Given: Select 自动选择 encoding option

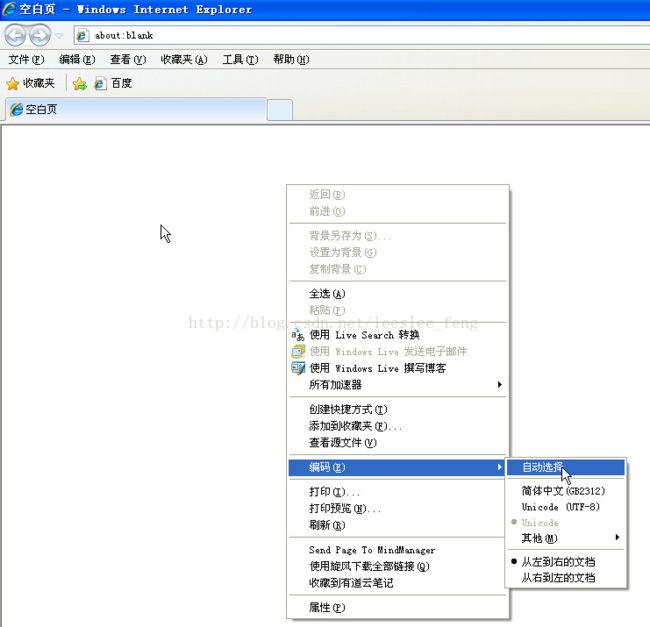Looking at the screenshot, I should (565, 467).
